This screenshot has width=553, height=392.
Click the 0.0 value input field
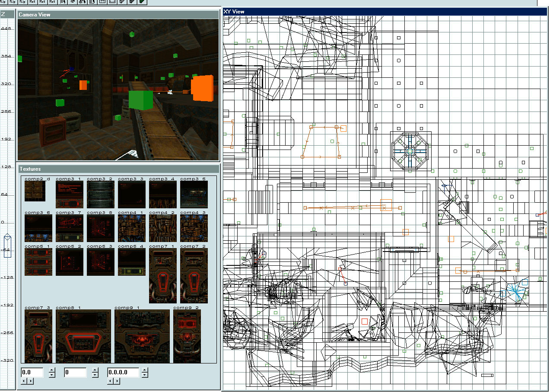point(32,372)
